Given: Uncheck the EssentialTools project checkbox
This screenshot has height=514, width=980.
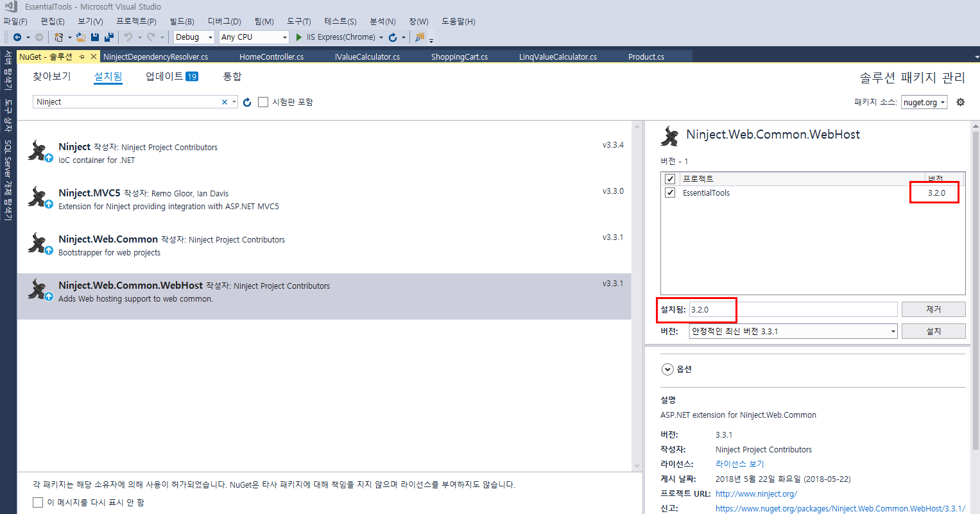Looking at the screenshot, I should (x=670, y=193).
